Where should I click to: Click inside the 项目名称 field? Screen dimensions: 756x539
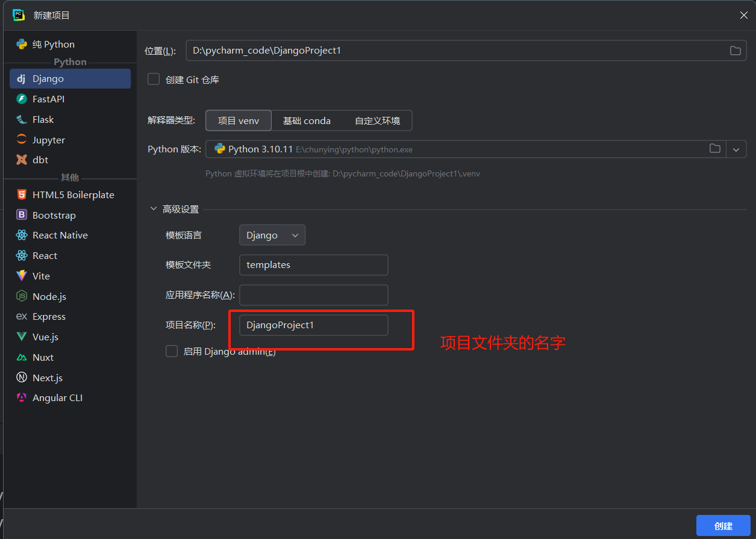coord(313,325)
